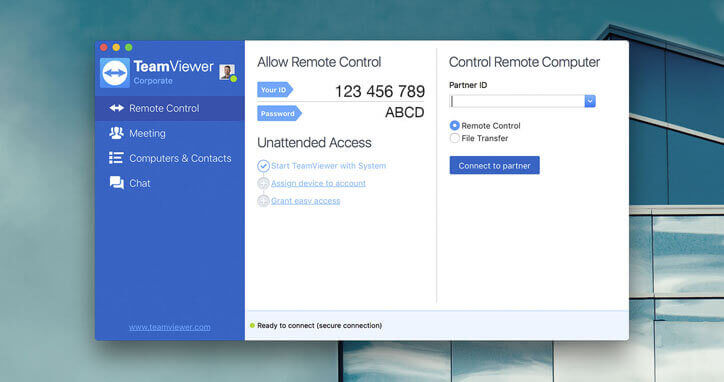Viewport: 724px width, 382px height.
Task: Select the File Transfer radio button
Action: point(454,138)
